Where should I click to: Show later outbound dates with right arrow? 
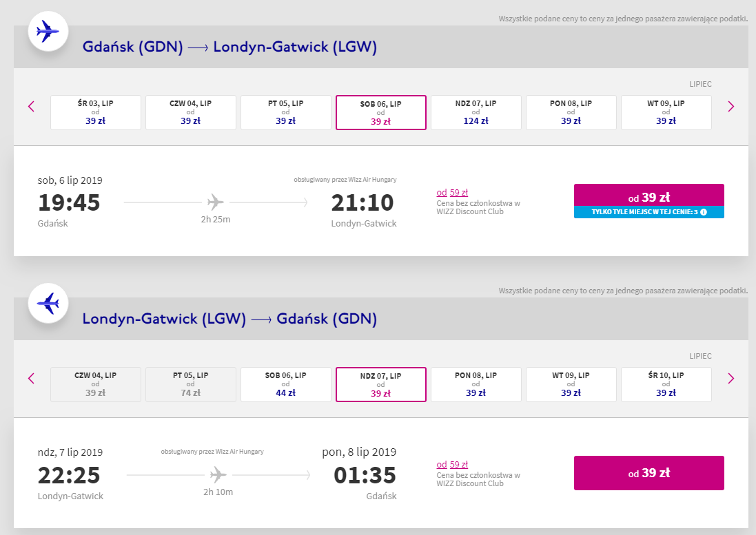coord(731,107)
